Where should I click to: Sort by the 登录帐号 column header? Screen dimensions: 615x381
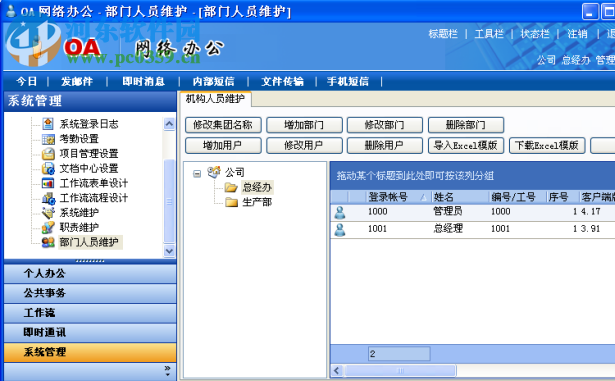tap(398, 197)
